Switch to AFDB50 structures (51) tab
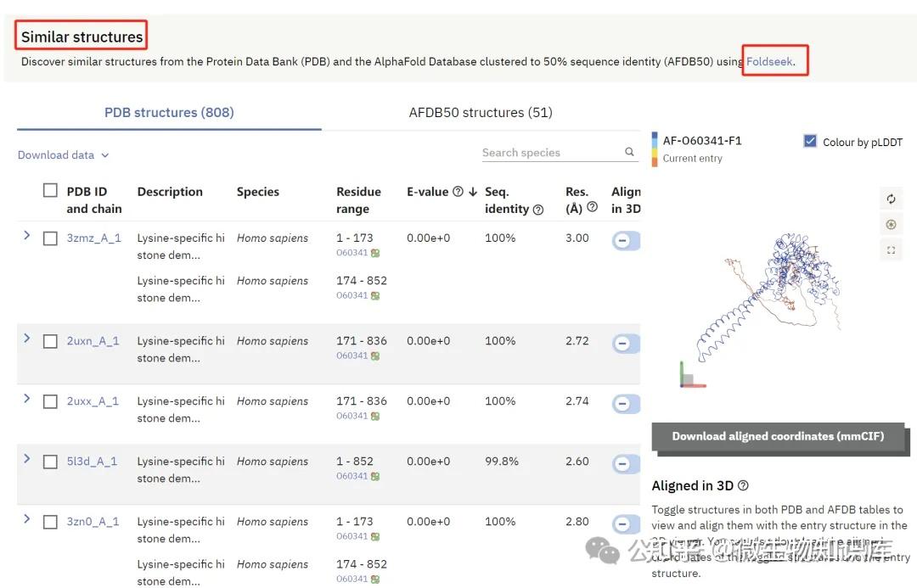The width and height of the screenshot is (917, 588). pos(481,112)
